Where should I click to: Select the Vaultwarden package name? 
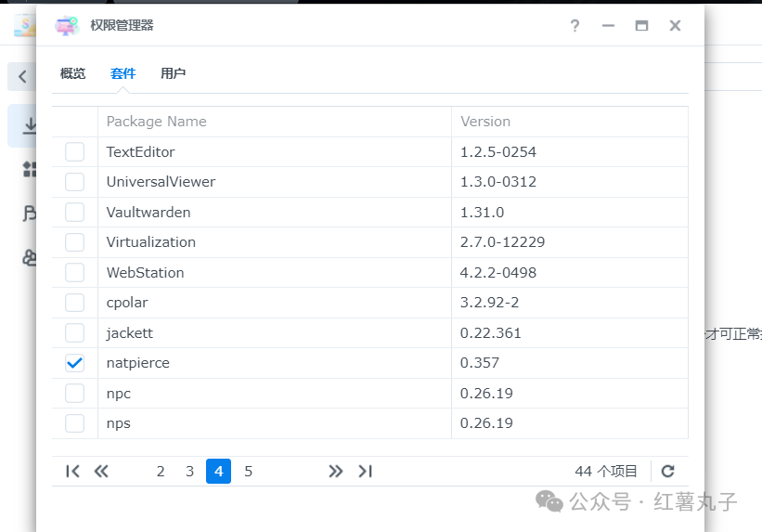[149, 212]
